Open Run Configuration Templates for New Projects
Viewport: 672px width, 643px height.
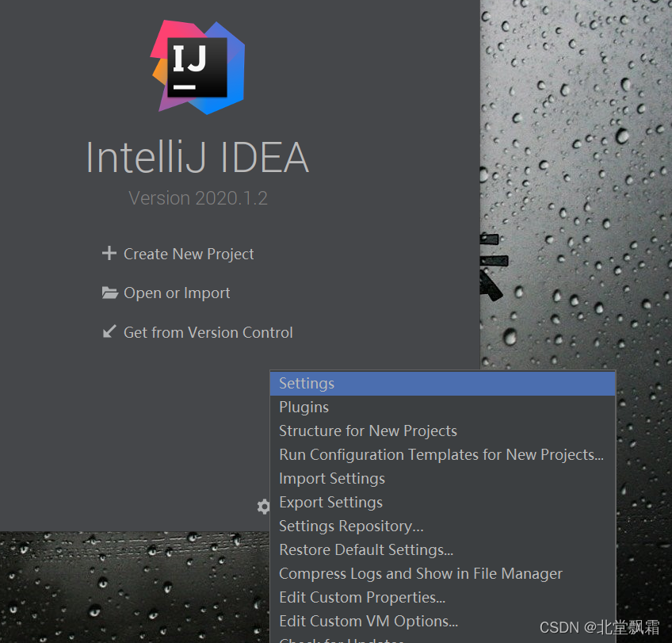click(443, 455)
